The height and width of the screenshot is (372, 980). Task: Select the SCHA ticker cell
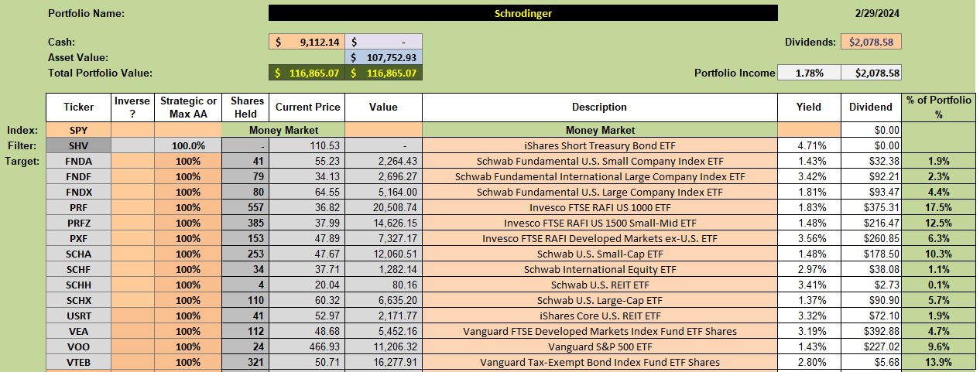[78, 254]
